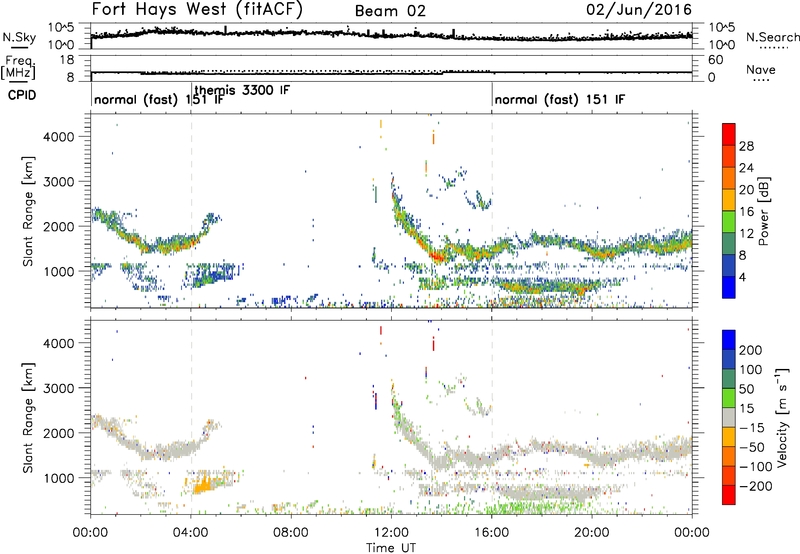Click the '200' tick on the Velocity scale
800x554 pixels.
(750, 350)
